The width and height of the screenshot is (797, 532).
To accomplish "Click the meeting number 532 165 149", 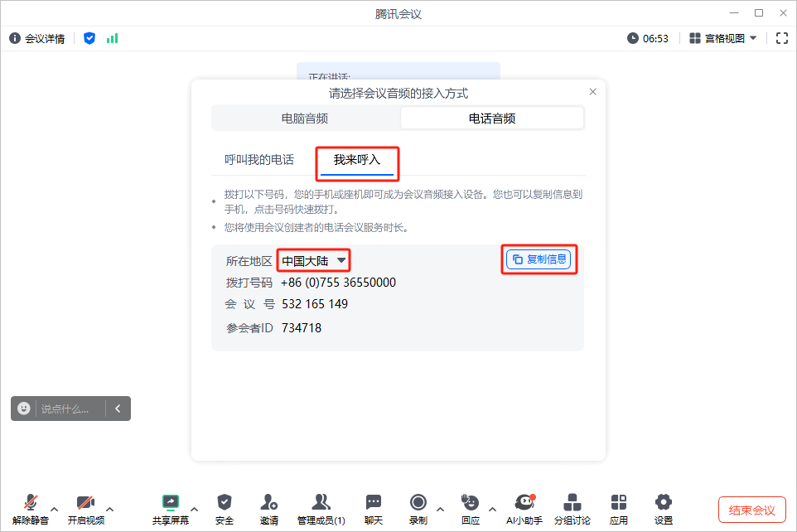I will [x=315, y=304].
